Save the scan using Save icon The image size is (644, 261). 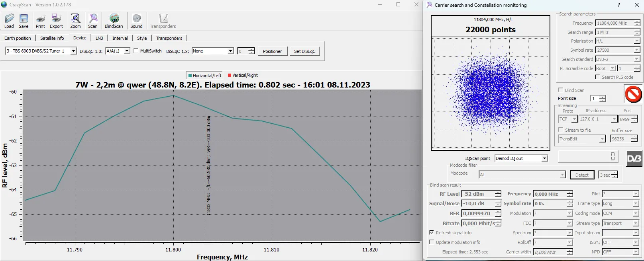tap(24, 21)
